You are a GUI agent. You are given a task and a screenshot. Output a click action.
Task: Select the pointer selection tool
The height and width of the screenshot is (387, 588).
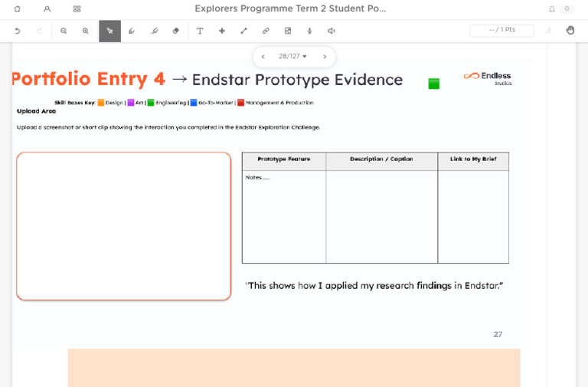(x=110, y=31)
